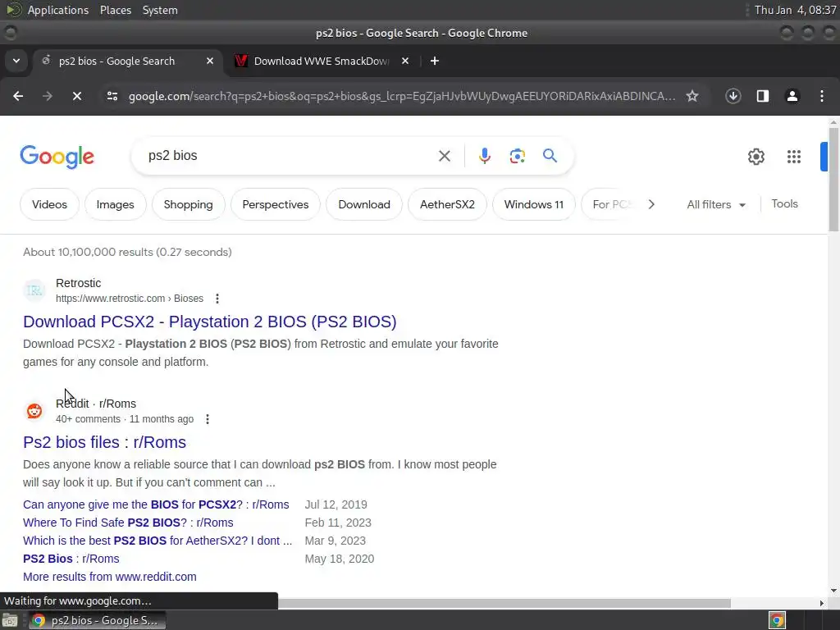
Task: Toggle Chrome side panel
Action: pyautogui.click(x=762, y=96)
